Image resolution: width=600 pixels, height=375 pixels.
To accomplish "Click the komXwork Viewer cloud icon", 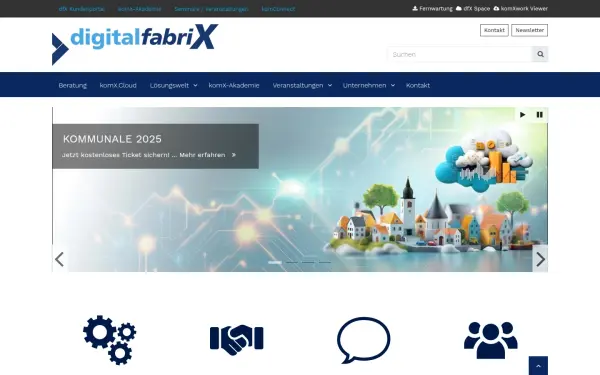I will pyautogui.click(x=496, y=8).
